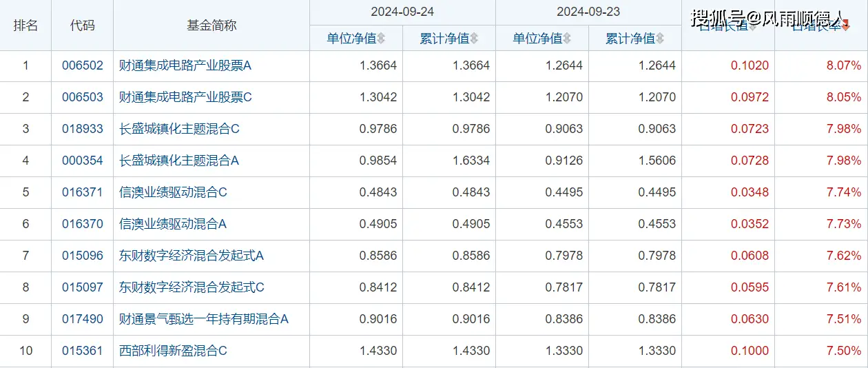Select the 0.0723 daily growth value
This screenshot has height=368, width=868.
click(x=750, y=129)
